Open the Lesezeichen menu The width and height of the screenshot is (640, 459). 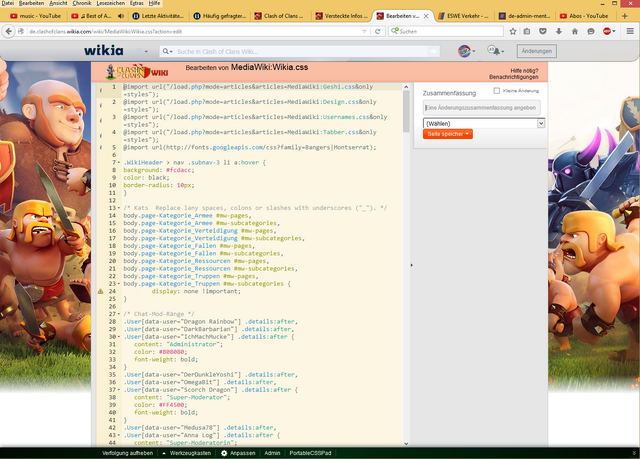pyautogui.click(x=111, y=3)
